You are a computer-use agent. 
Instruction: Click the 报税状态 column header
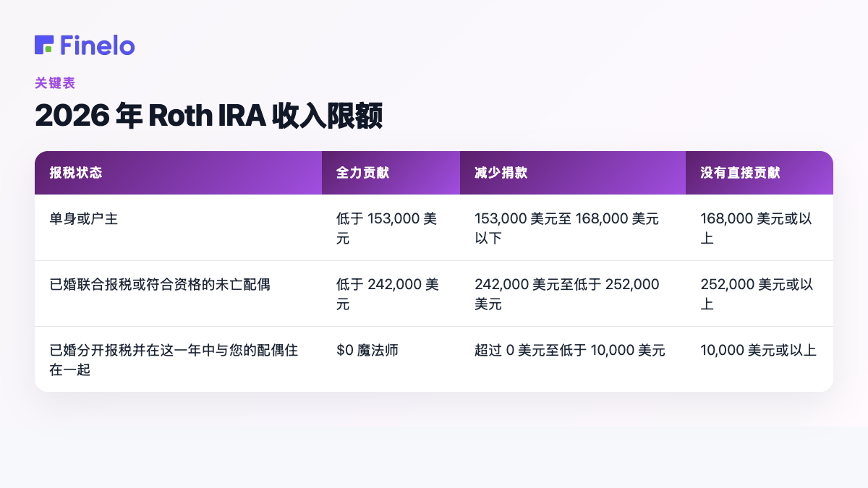click(x=178, y=173)
